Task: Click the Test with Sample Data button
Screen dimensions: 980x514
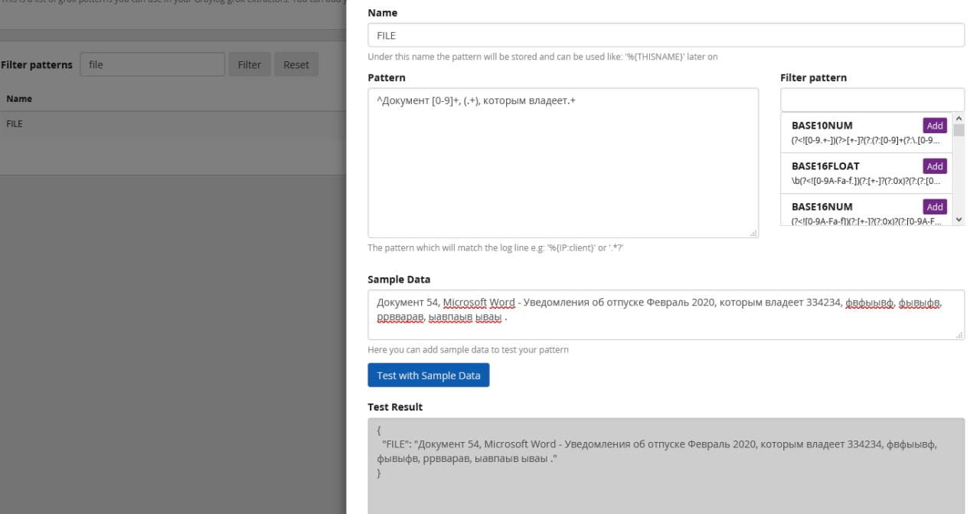Action: tap(428, 375)
